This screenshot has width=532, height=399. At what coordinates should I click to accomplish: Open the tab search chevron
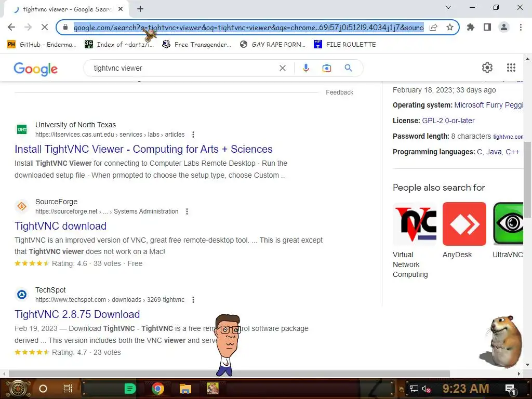448,7
